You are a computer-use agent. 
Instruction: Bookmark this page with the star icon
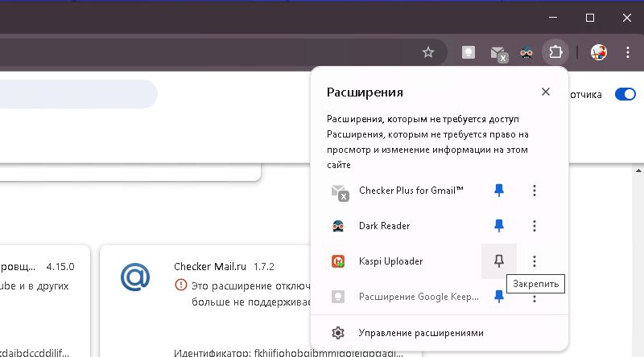[x=428, y=52]
